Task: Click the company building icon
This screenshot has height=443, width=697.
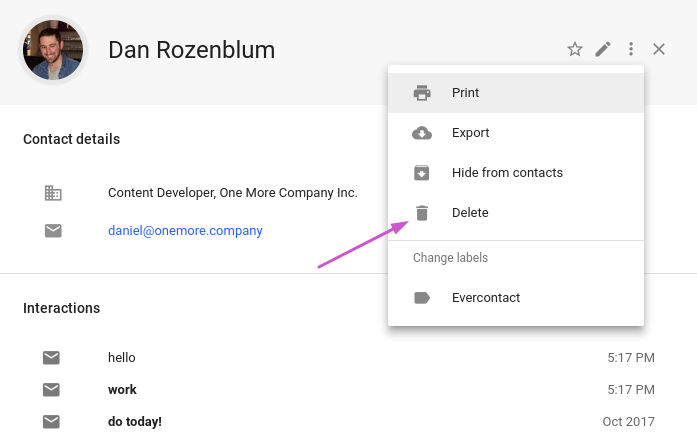Action: point(53,193)
